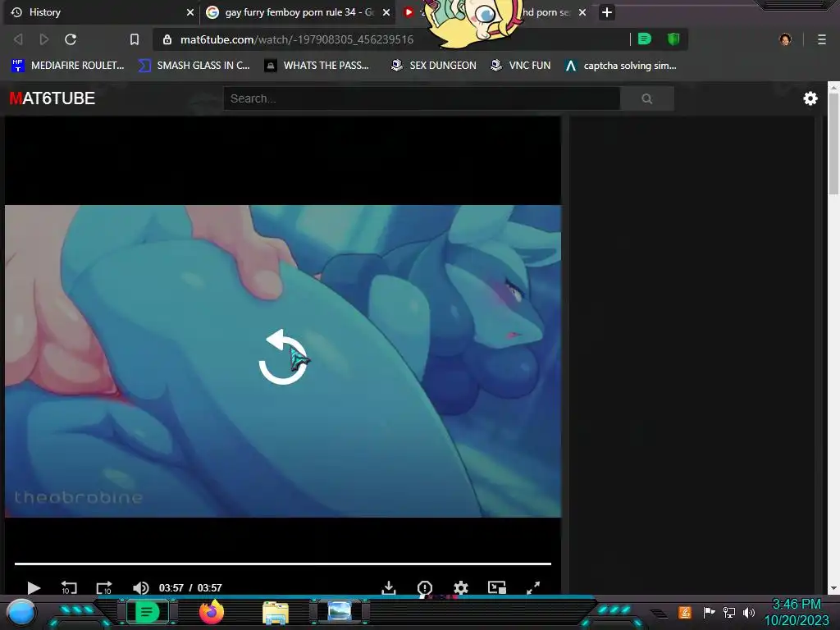Open a new browser tab
Viewport: 840px width, 630px height.
coord(606,11)
